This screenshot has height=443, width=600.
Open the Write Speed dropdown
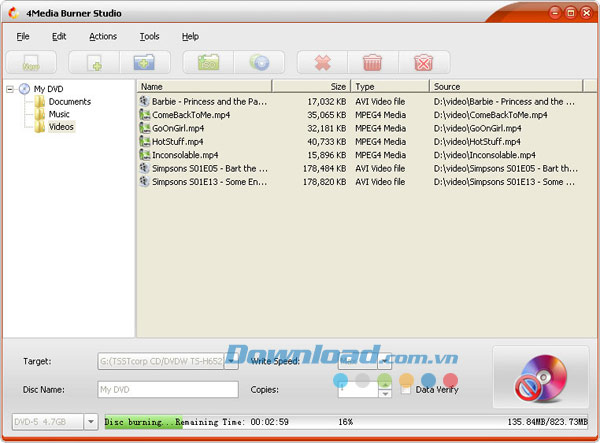[x=384, y=361]
